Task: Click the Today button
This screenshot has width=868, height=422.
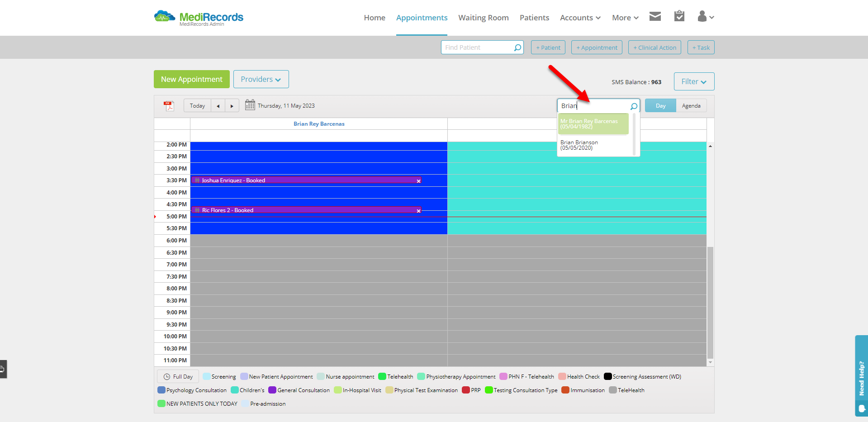Action: click(x=197, y=106)
